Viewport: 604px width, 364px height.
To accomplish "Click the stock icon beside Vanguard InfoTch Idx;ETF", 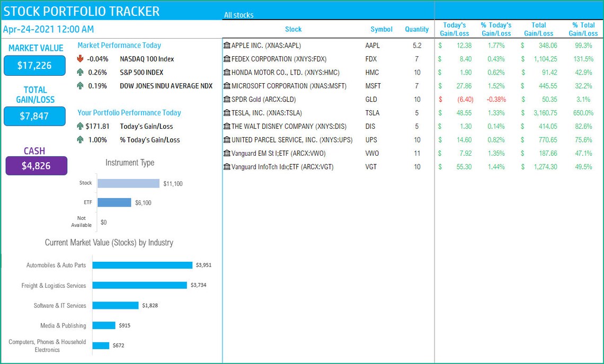I will point(227,167).
